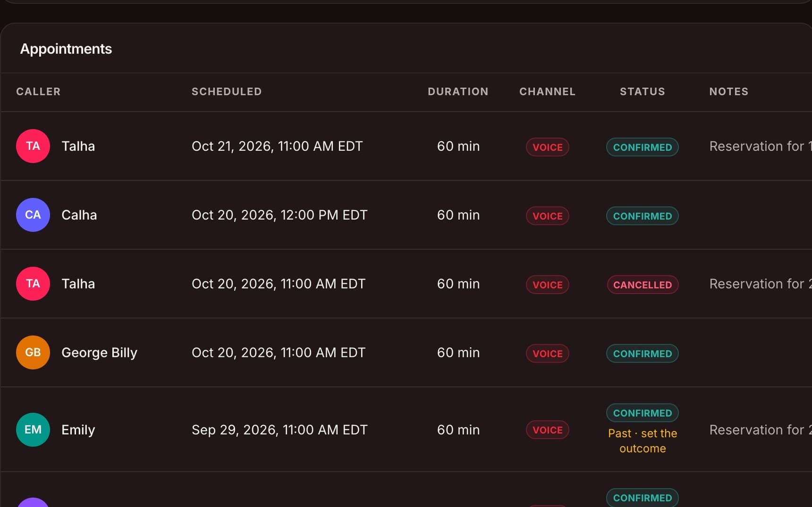Click the Notes column header
This screenshot has height=507, width=812.
tap(729, 92)
